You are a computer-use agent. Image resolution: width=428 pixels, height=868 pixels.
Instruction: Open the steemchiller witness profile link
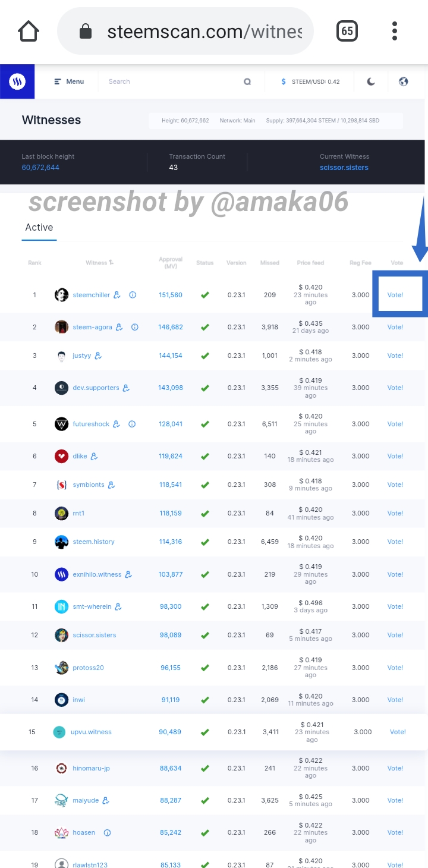point(92,295)
